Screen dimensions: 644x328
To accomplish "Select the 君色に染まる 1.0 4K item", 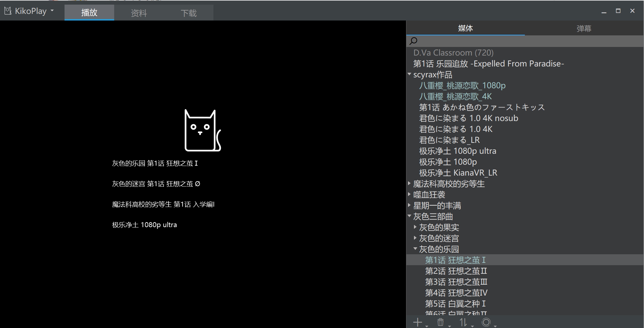I will pyautogui.click(x=456, y=129).
